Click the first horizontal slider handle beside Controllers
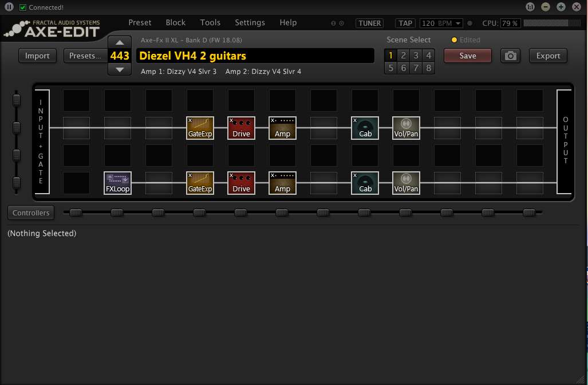Screen dimensions: 588x385 [x=76, y=213]
